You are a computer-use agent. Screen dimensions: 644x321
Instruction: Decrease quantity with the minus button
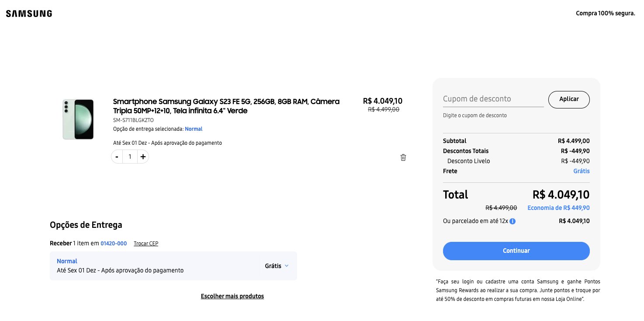(117, 157)
